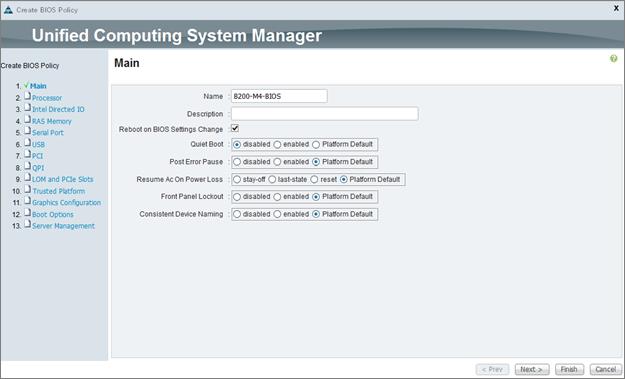Open the PCI step

(x=37, y=156)
